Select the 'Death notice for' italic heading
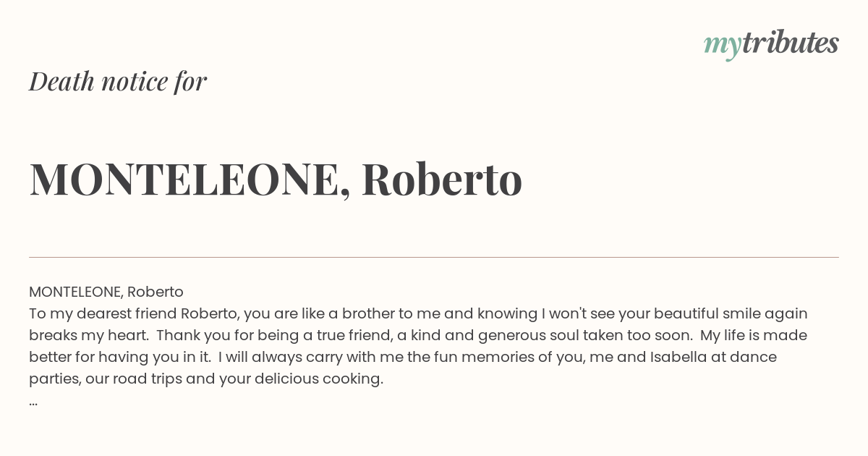This screenshot has height=456, width=868. click(118, 81)
